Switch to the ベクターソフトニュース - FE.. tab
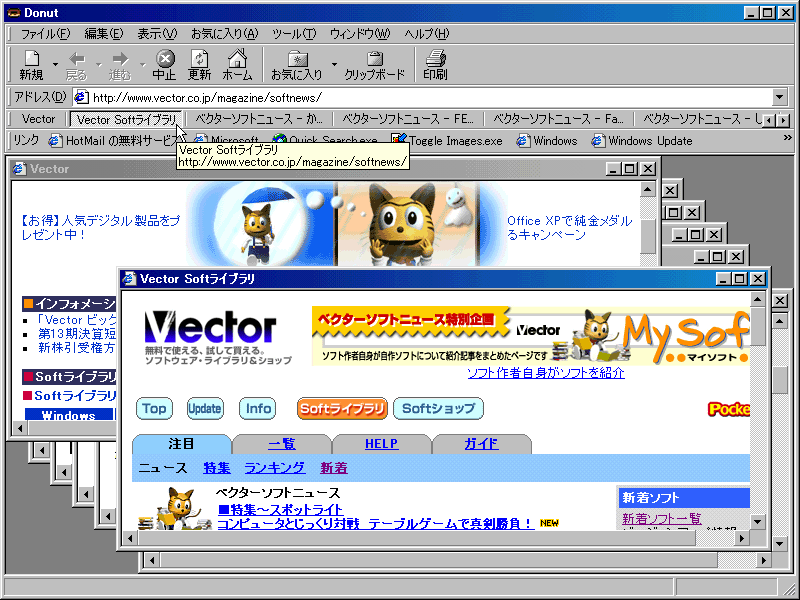 click(x=408, y=119)
